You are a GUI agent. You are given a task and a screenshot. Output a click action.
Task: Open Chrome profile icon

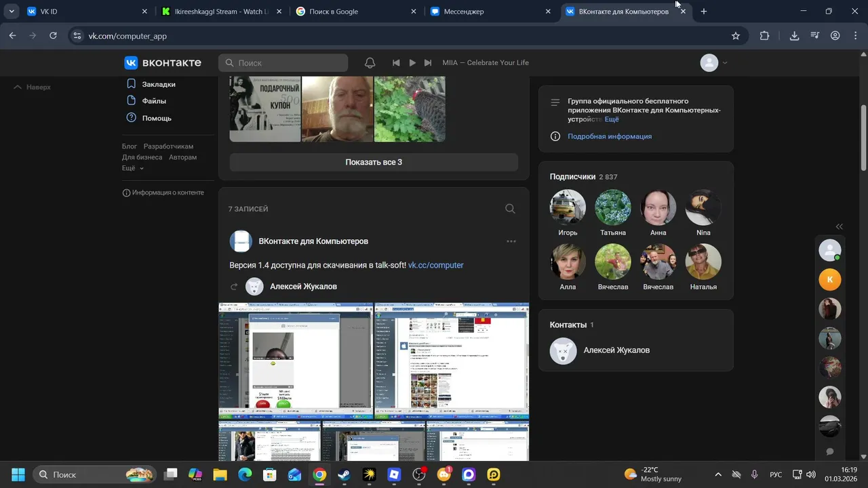835,36
